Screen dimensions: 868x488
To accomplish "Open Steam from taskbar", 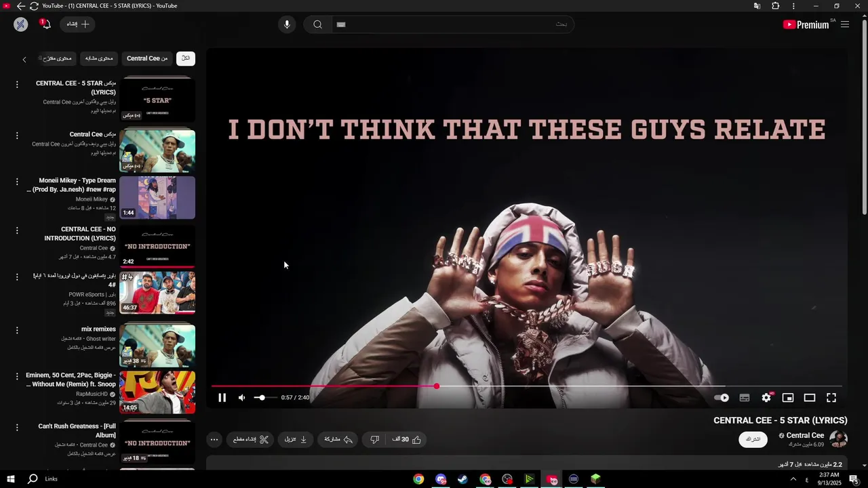I will 462,479.
